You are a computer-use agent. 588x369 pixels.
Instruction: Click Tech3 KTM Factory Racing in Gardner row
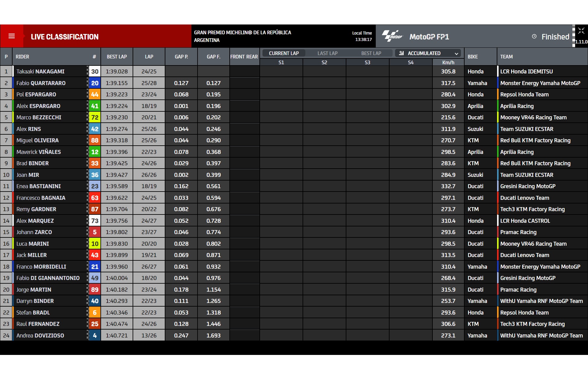point(532,209)
